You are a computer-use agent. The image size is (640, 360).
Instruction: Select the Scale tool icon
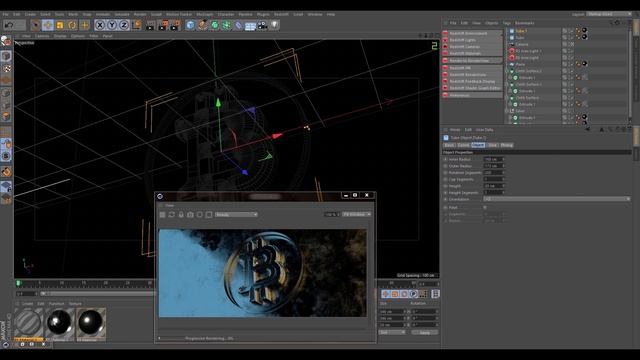(x=60, y=25)
